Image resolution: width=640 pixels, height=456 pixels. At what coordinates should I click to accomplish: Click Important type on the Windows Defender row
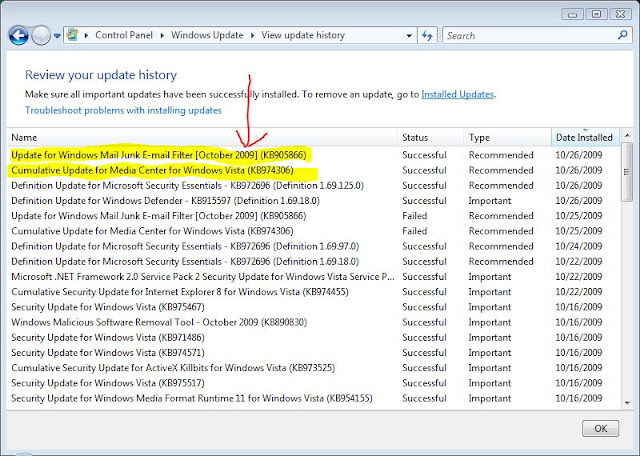tap(490, 200)
